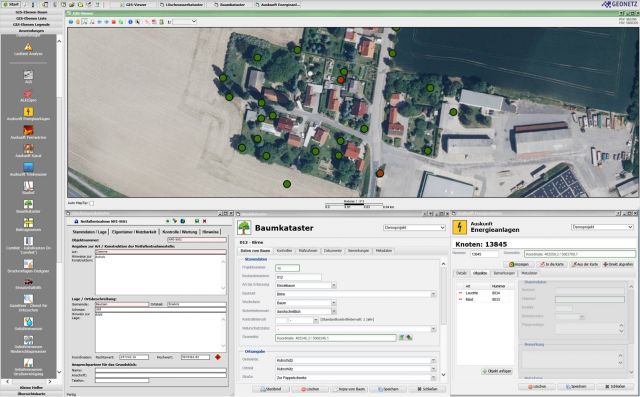The width and height of the screenshot is (640, 397).
Task: Click the first green map icon next to Geometrie field
Action: tap(401, 337)
